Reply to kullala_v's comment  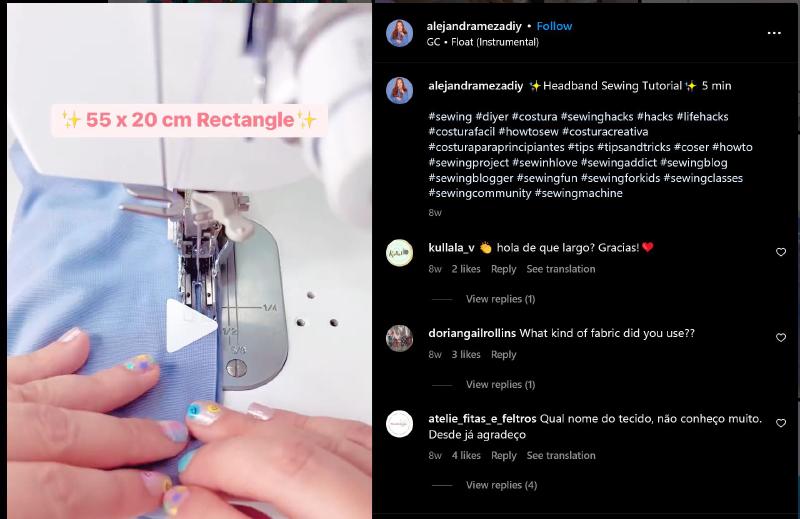[x=504, y=269]
